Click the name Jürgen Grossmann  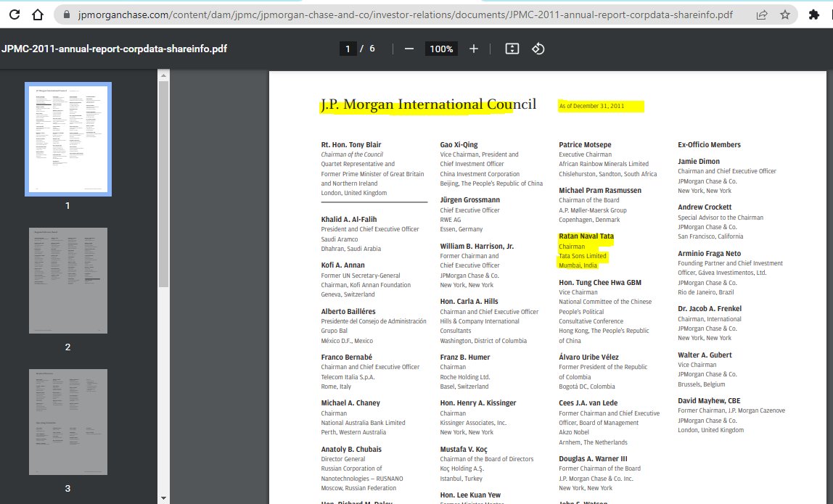pyautogui.click(x=469, y=200)
